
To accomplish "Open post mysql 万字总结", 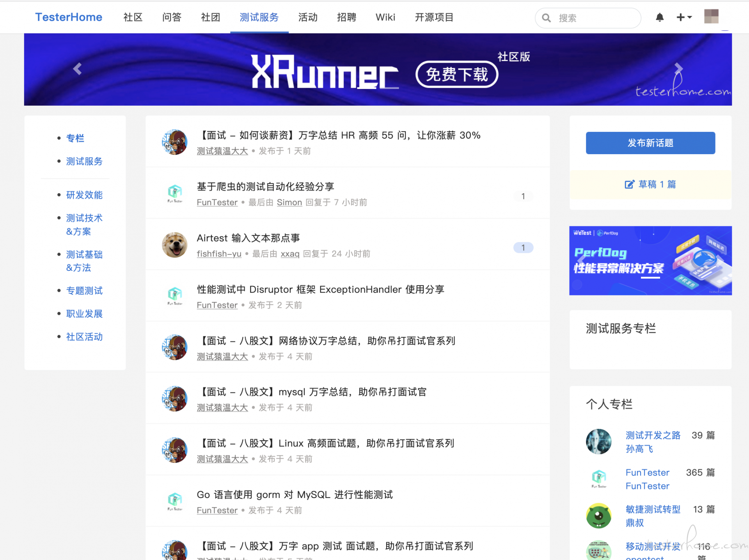I will click(312, 392).
